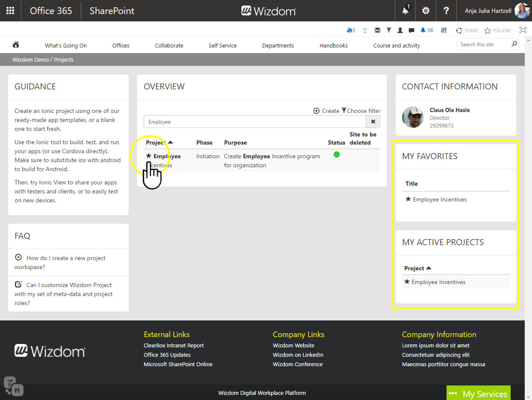532x400 pixels.
Task: Toggle the star next to Employee Incentives in My Favorites
Action: (408, 199)
